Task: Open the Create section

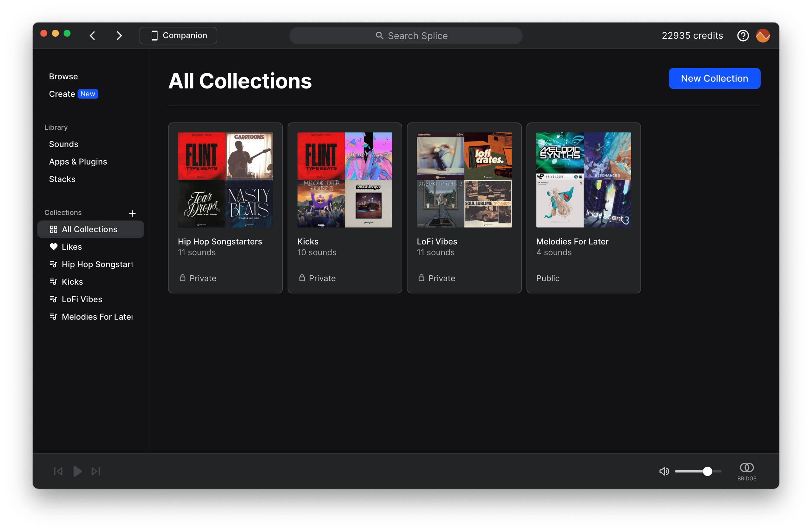Action: pyautogui.click(x=62, y=94)
